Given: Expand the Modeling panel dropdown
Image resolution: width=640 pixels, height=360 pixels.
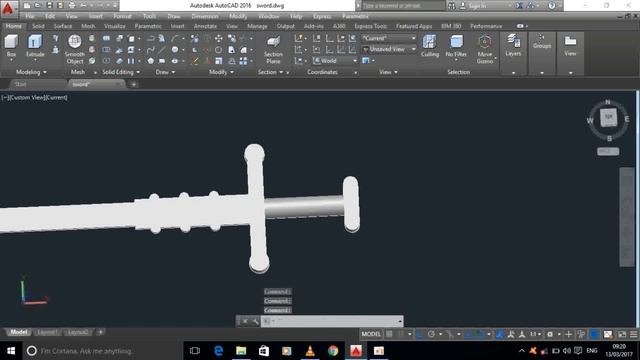Looking at the screenshot, I should click(x=31, y=72).
